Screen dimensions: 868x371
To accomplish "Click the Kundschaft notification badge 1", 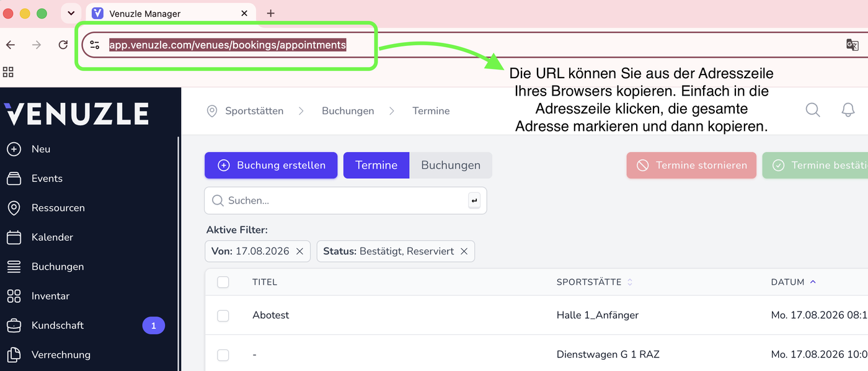I will (x=154, y=325).
